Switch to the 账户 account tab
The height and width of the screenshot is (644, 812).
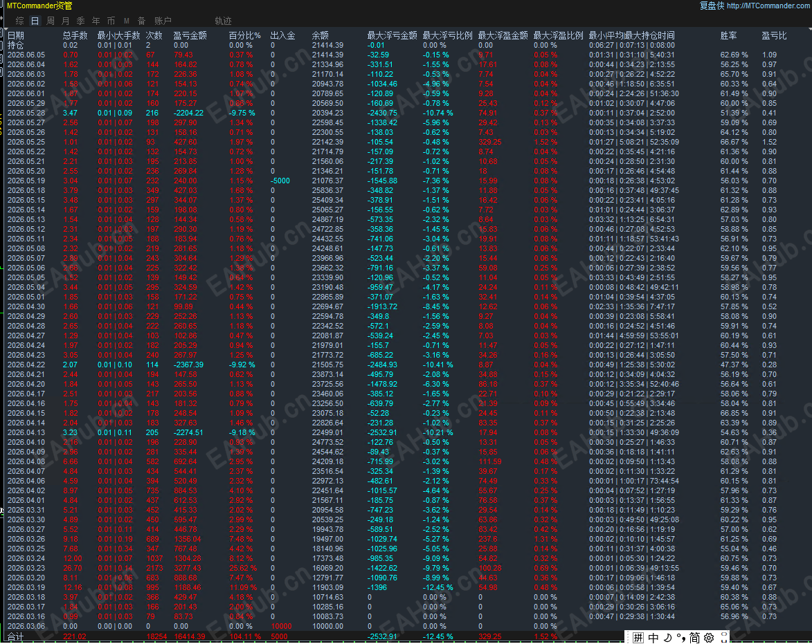click(163, 21)
